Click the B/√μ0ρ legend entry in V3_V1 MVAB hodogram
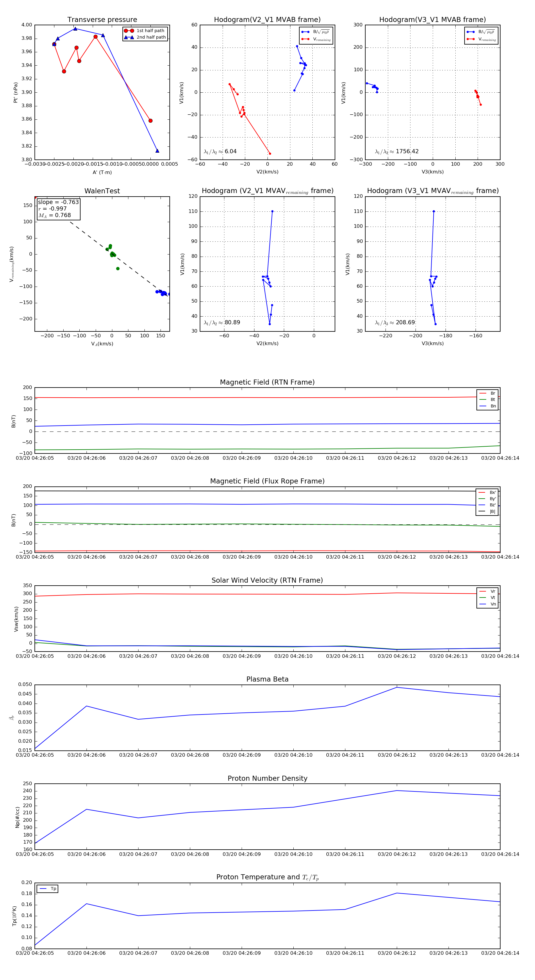This screenshot has height=980, width=535. 481,32
